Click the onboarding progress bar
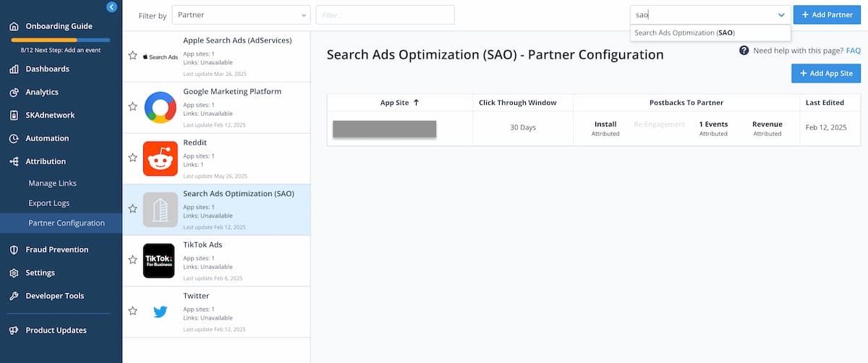Image resolution: width=868 pixels, height=363 pixels. pyautogui.click(x=61, y=40)
